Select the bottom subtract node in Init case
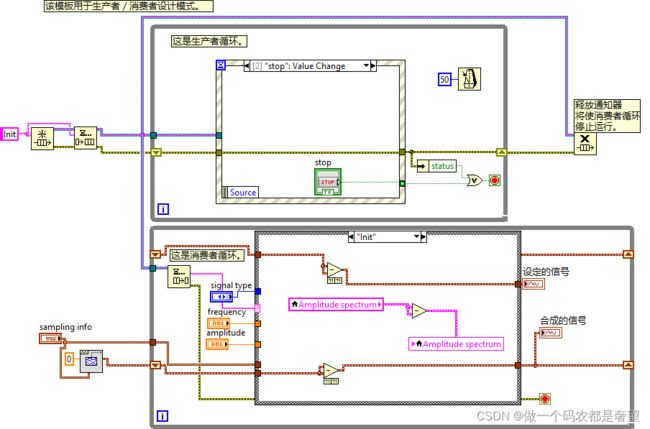 (x=331, y=370)
